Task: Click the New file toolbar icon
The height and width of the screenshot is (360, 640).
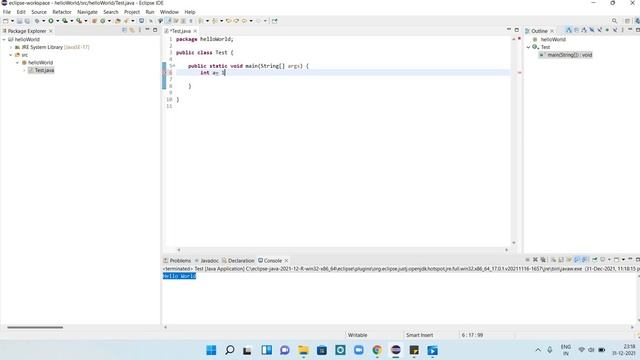Action: point(5,21)
